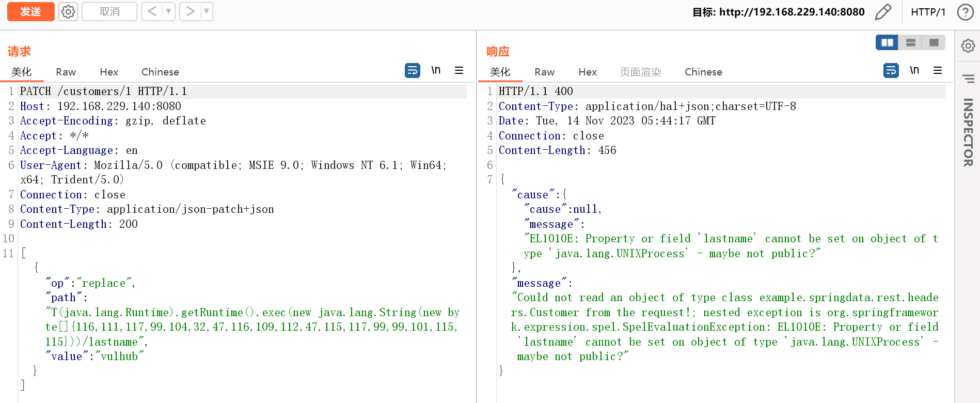Switch request view to Hex tab
The width and height of the screenshot is (980, 403).
pos(109,72)
